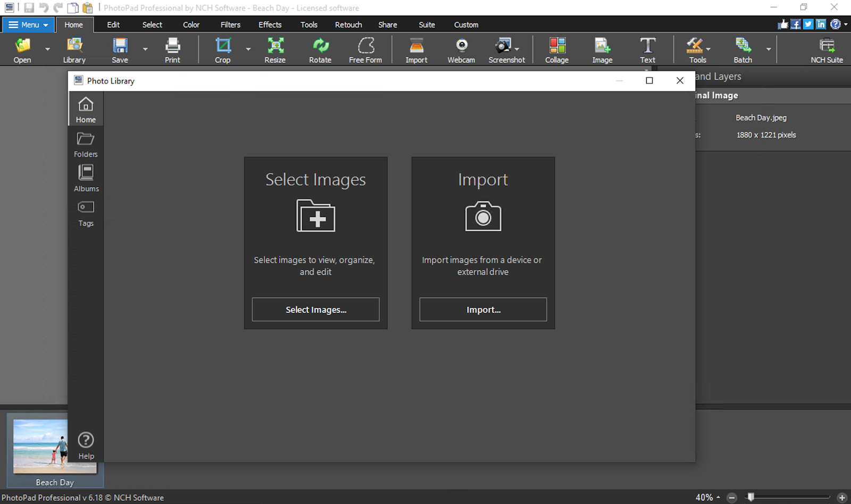Screen dimensions: 851x504
Task: Click the Facebook share icon
Action: [796, 24]
